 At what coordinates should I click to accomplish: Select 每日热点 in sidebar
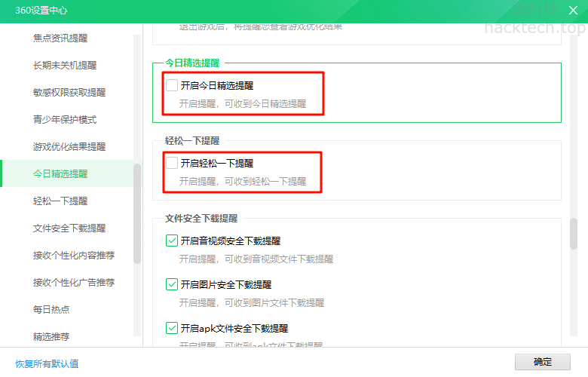point(51,310)
